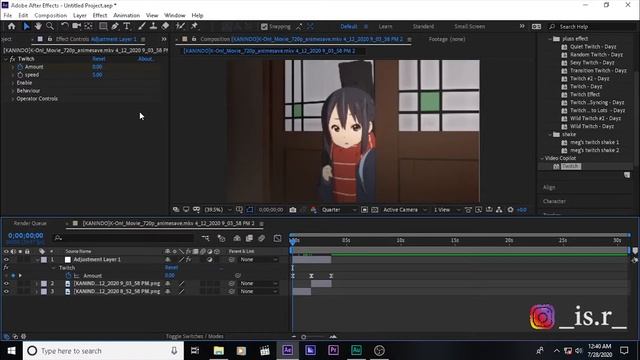Open the Quarter resolution dropdown
The width and height of the screenshot is (640, 360).
pos(339,210)
